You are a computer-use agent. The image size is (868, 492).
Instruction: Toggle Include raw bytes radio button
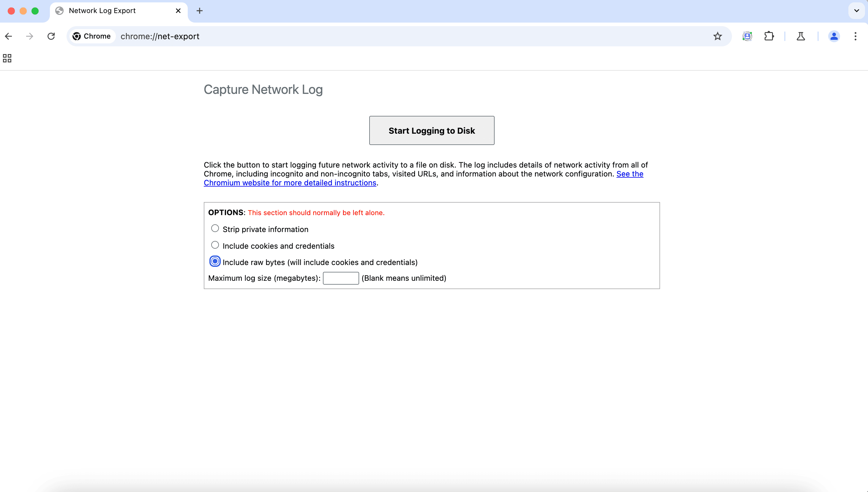214,261
